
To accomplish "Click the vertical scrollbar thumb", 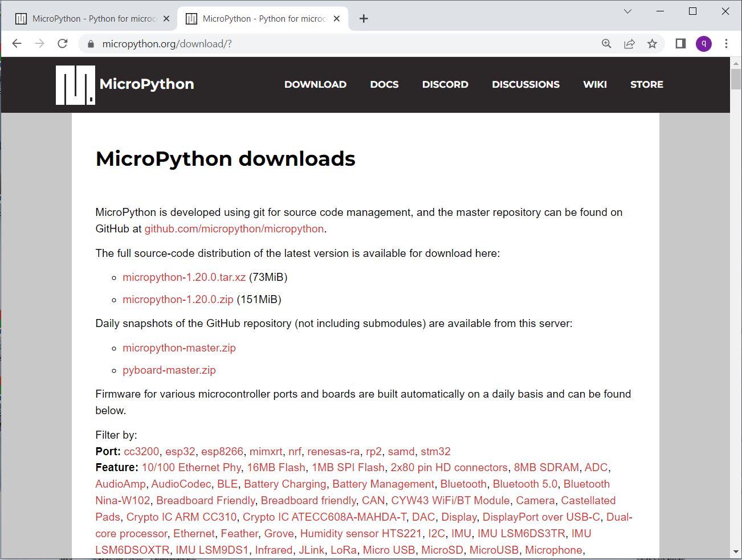I will [x=736, y=79].
